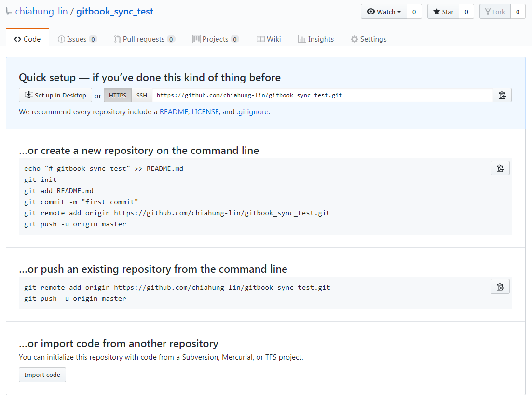Open the Projects tab

point(215,39)
